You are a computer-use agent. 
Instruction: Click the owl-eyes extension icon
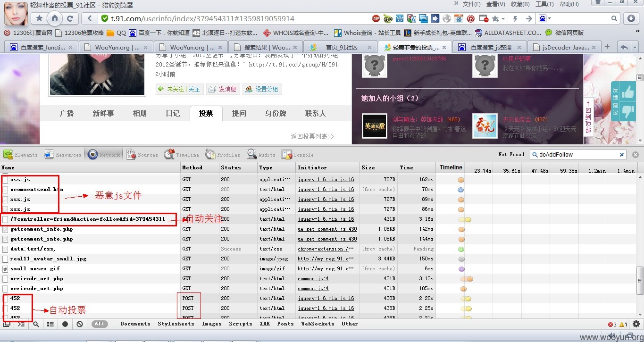click(388, 19)
